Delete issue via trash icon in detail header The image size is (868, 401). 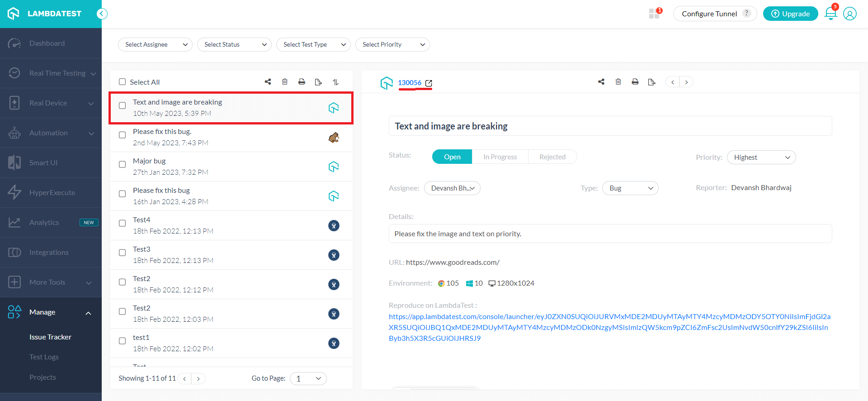[x=618, y=82]
